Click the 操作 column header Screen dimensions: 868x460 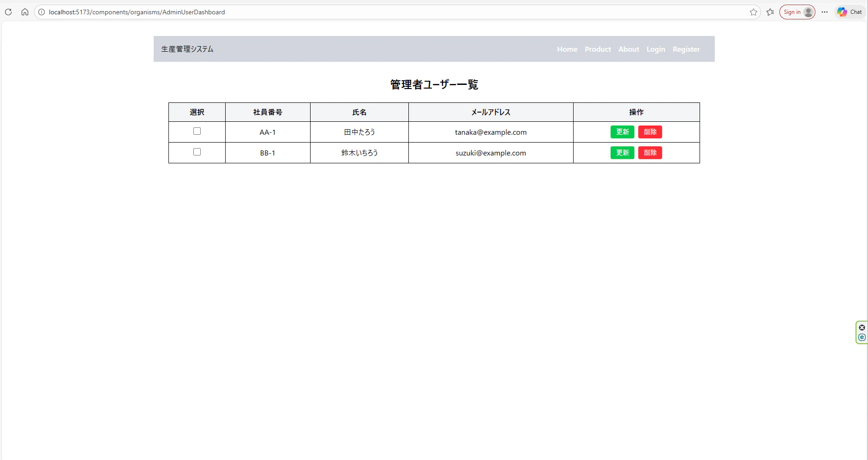[x=636, y=112]
